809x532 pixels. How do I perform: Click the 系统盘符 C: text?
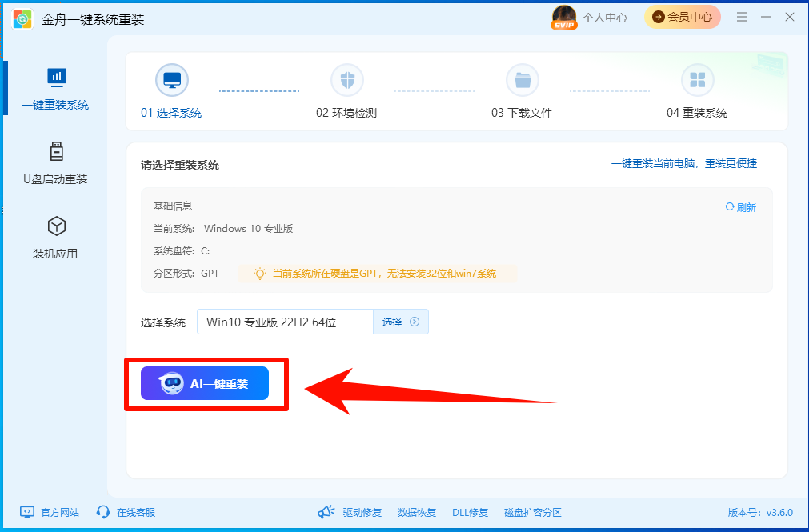tap(182, 251)
